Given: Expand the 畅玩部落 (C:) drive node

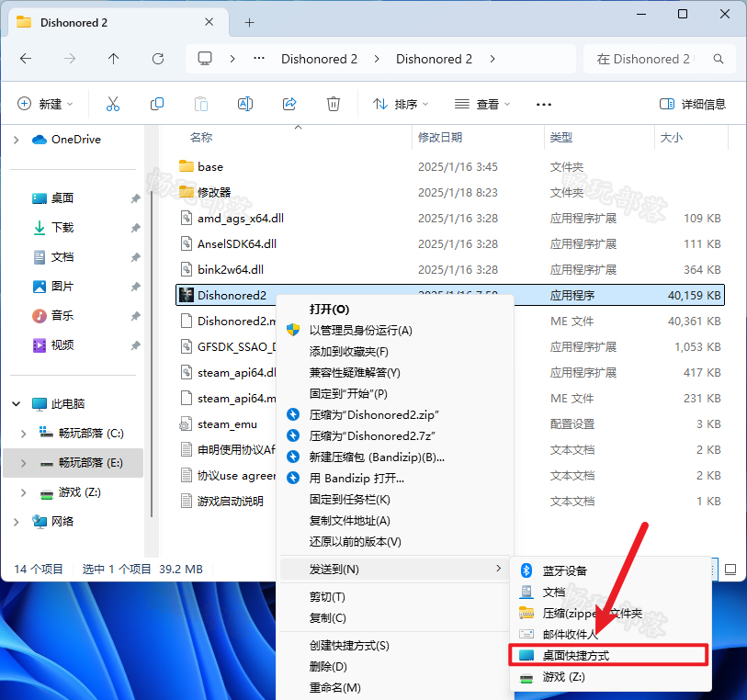Looking at the screenshot, I should [x=23, y=434].
